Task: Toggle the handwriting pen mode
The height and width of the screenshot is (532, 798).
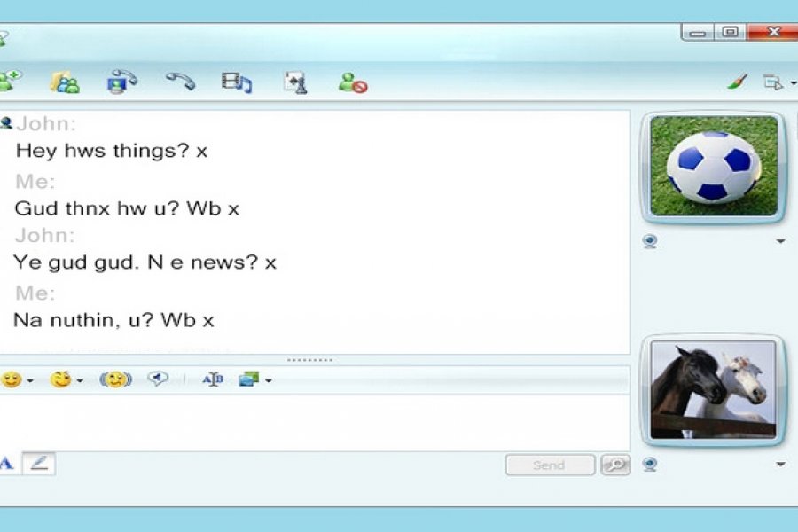Action: [38, 464]
